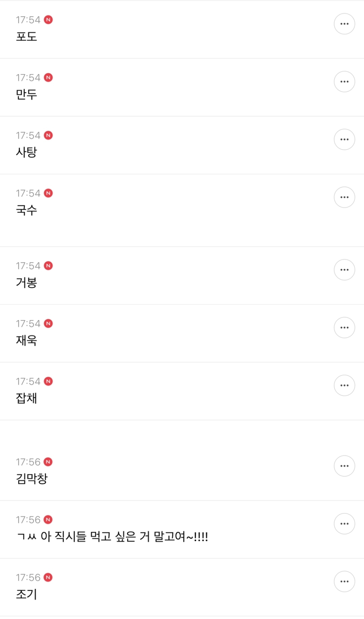Open more options for 김막창 comment
This screenshot has width=364, height=619.
(x=344, y=466)
